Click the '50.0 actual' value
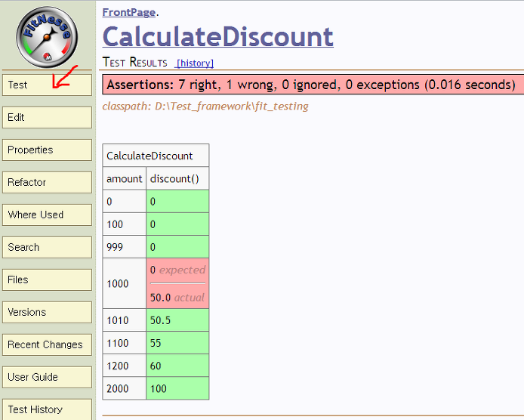 [177, 298]
